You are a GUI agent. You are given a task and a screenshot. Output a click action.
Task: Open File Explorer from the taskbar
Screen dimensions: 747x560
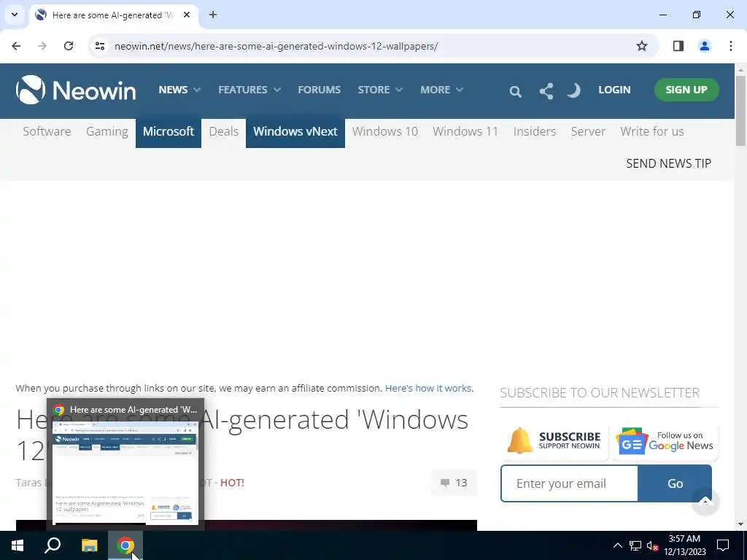click(x=89, y=545)
